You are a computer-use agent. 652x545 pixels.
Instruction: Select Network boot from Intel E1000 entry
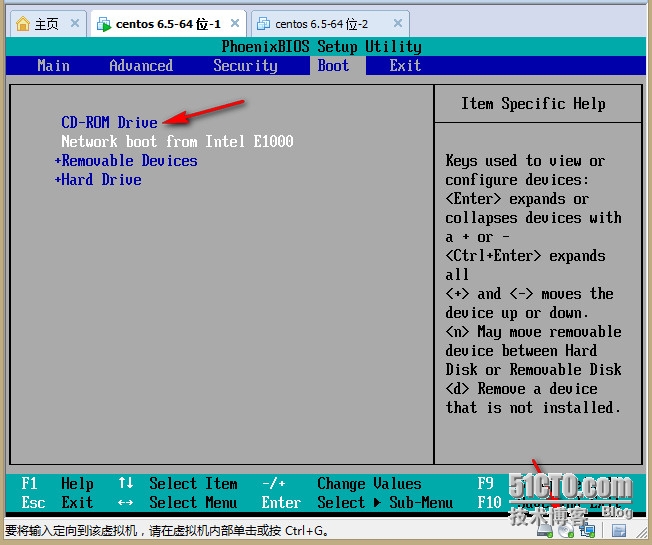(178, 141)
